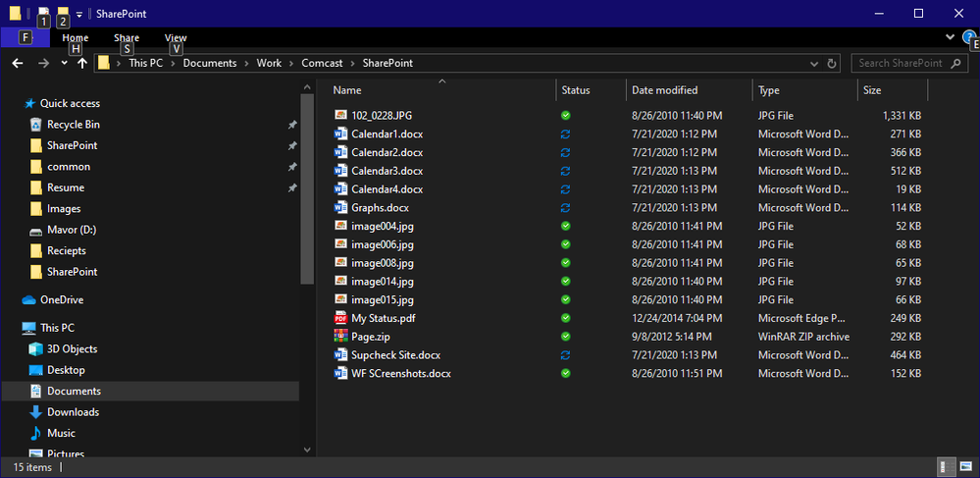Screen dimensions: 980x478
Task: Click the This PC monitor icon in sidebar
Action: 28,328
